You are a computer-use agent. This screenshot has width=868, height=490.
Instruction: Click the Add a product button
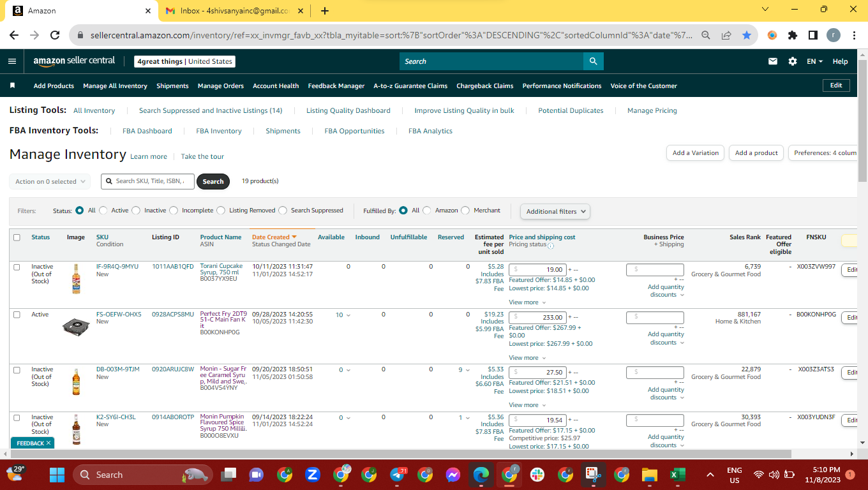756,153
